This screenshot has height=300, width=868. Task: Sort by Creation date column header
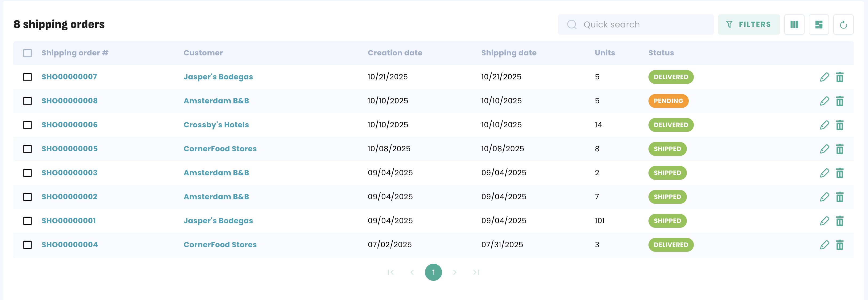pos(395,53)
